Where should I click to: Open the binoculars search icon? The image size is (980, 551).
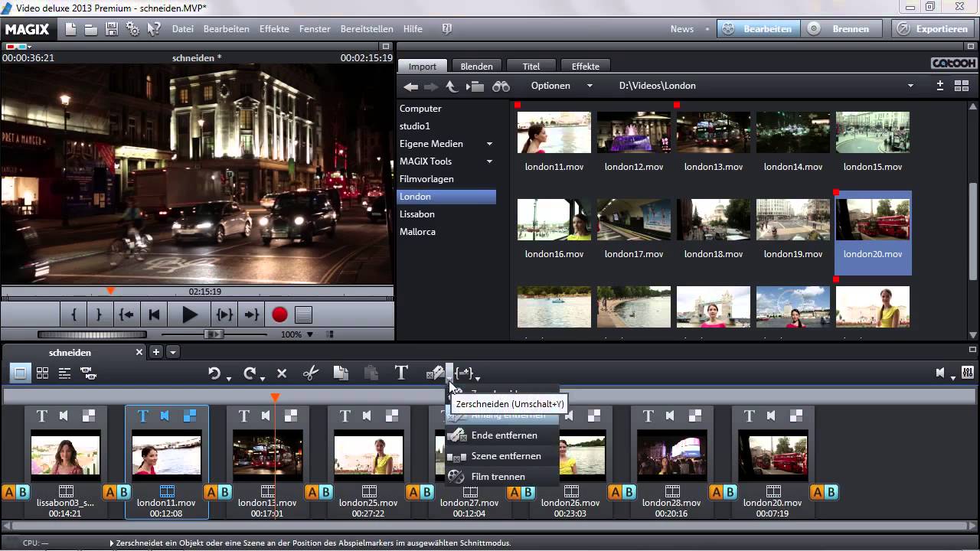coord(501,86)
